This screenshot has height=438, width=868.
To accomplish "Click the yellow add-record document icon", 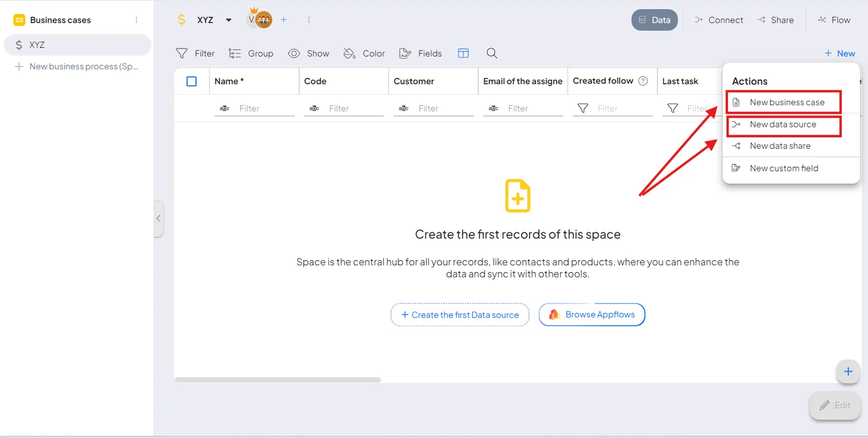I will click(518, 195).
